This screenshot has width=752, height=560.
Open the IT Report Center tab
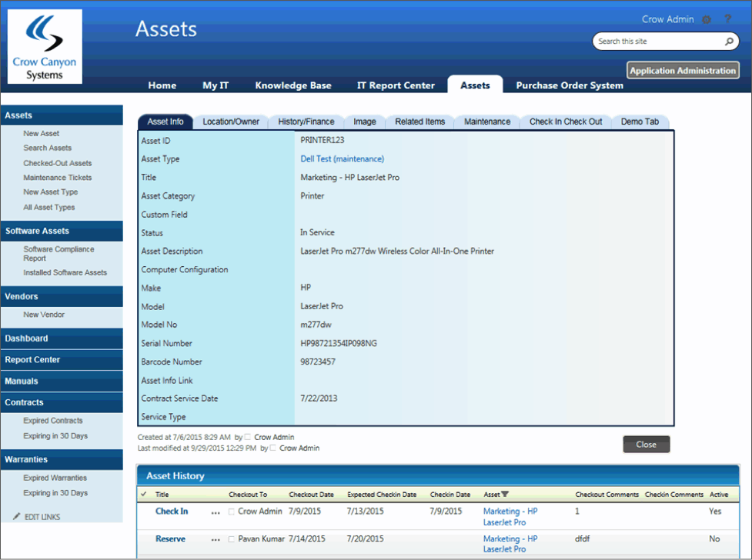396,85
